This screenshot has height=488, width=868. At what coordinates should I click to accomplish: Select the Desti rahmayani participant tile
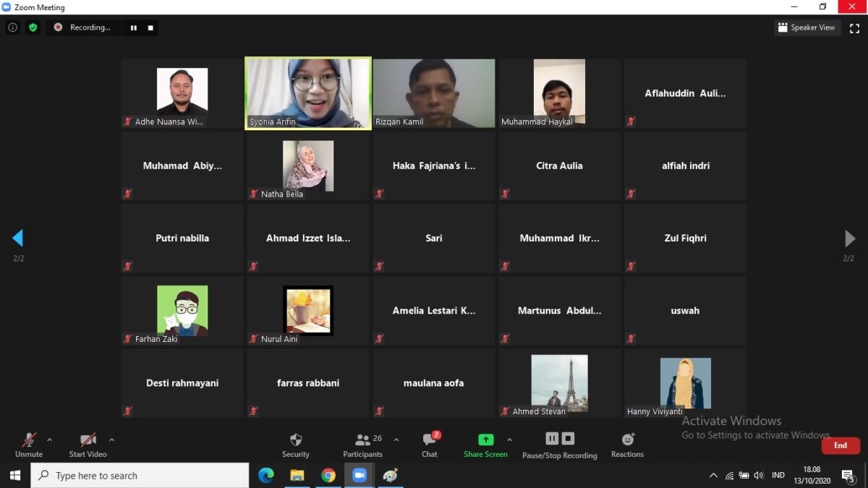pyautogui.click(x=182, y=383)
